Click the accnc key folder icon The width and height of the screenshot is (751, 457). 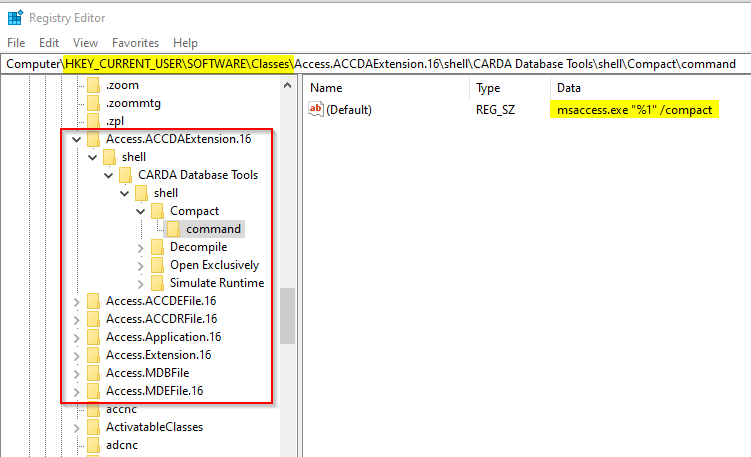(93, 409)
